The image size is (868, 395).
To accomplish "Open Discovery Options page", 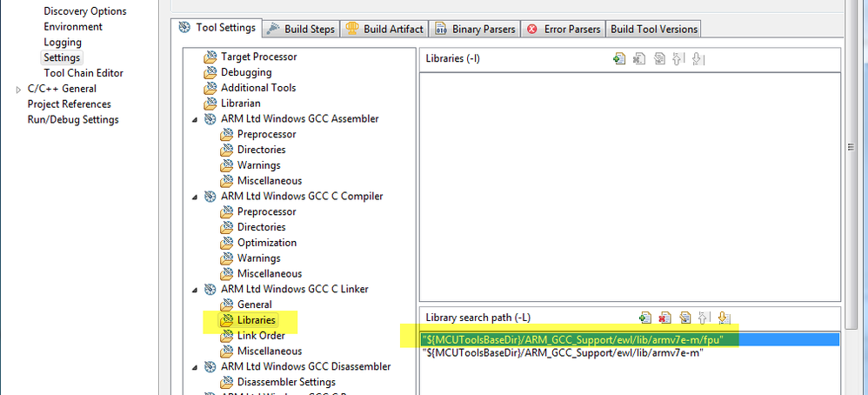I will (85, 11).
